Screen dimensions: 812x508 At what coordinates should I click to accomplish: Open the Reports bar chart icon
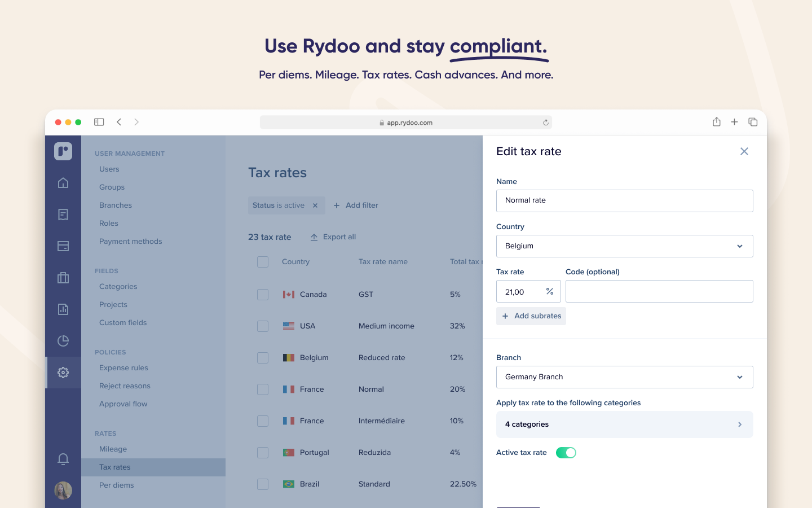(63, 309)
